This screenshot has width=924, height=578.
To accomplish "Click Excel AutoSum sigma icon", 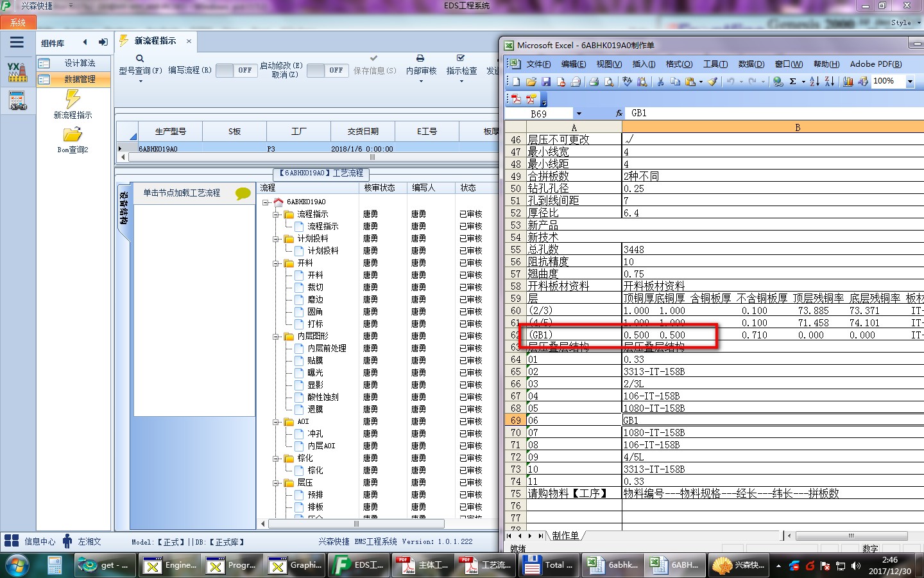I will point(793,82).
